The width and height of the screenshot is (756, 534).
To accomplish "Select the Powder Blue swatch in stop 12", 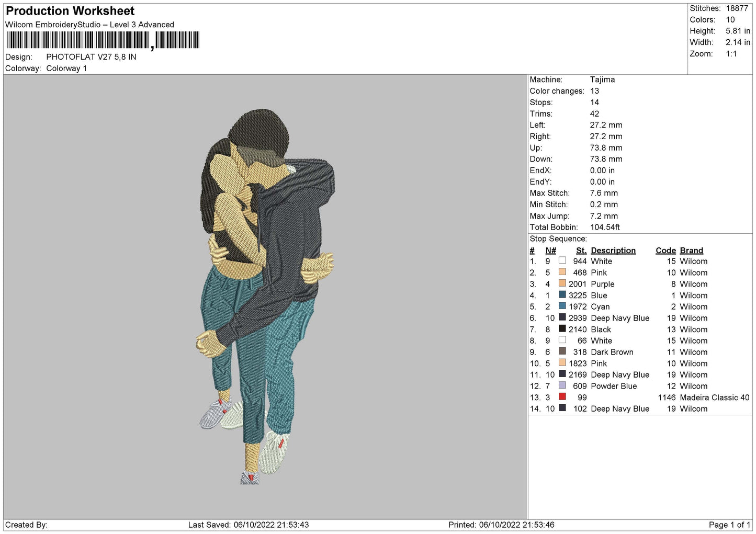I will tap(562, 385).
